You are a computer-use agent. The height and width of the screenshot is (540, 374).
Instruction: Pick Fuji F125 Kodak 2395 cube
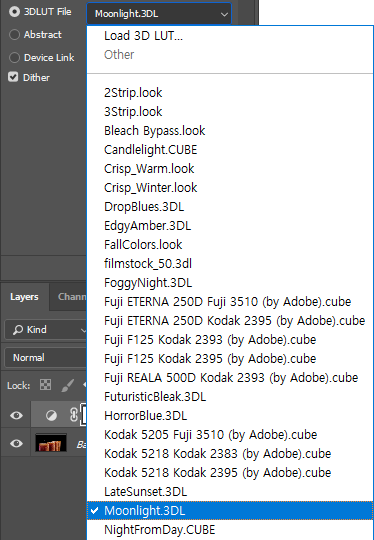(230, 359)
